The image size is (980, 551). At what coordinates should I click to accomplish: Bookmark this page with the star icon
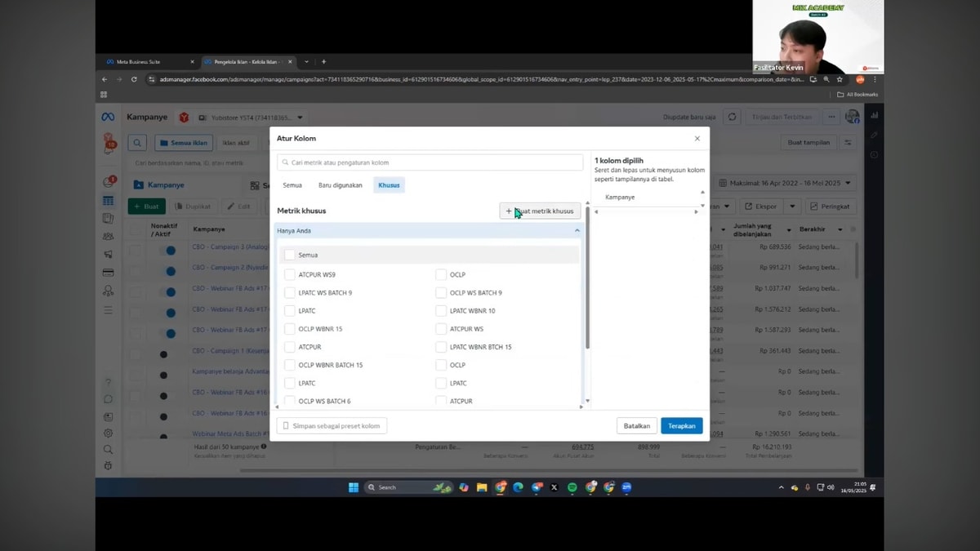[839, 80]
